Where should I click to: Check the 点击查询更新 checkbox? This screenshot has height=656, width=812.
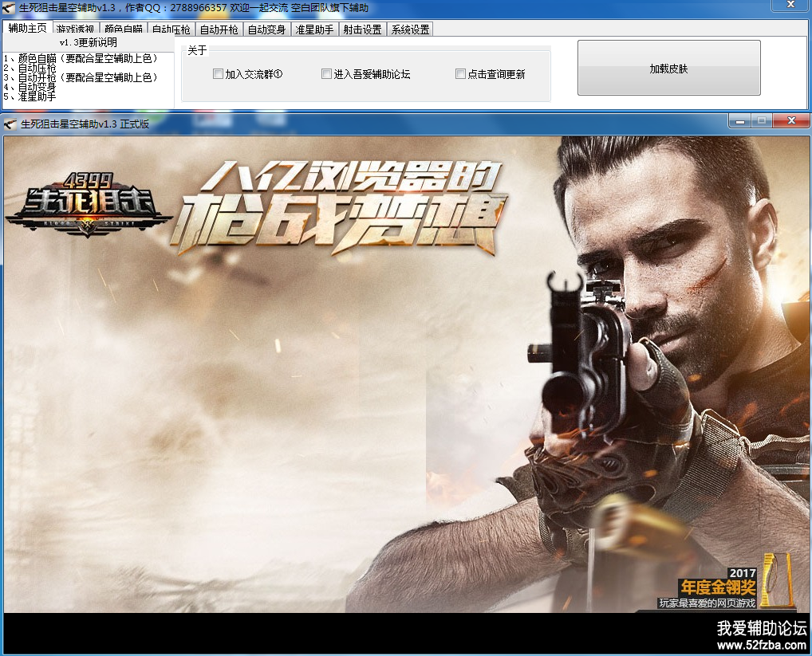460,74
